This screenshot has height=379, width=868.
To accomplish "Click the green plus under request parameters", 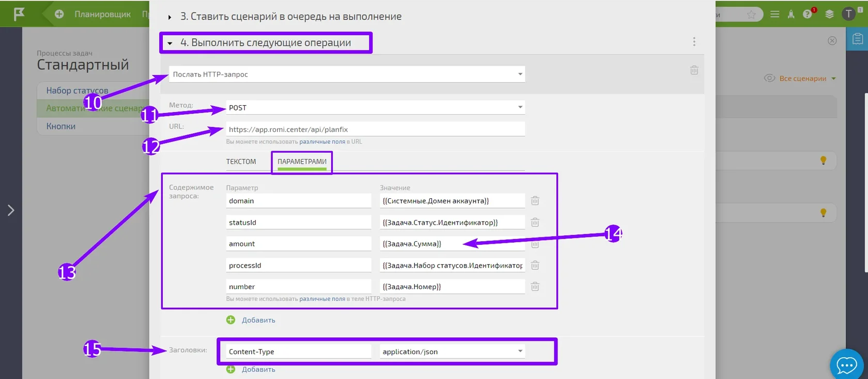I will point(230,320).
